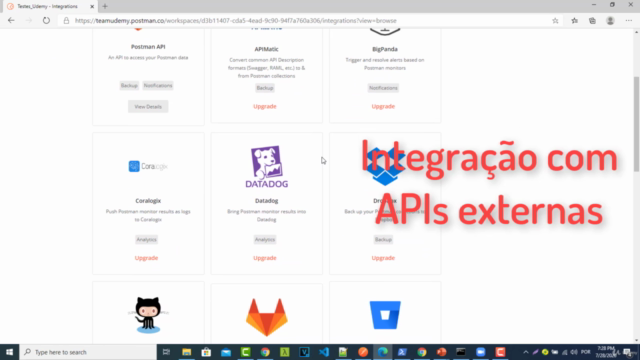Image resolution: width=640 pixels, height=360 pixels.
Task: Switch to Edge browser in taskbar
Action: tap(382, 352)
